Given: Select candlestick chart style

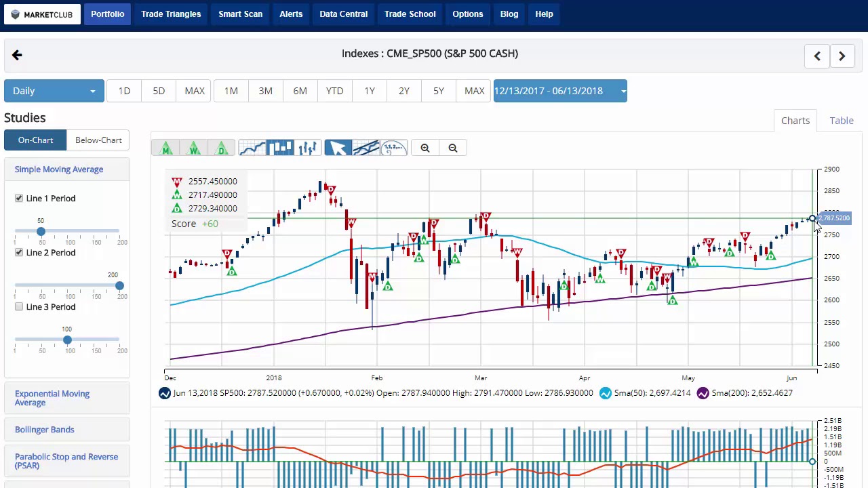Looking at the screenshot, I should point(280,148).
